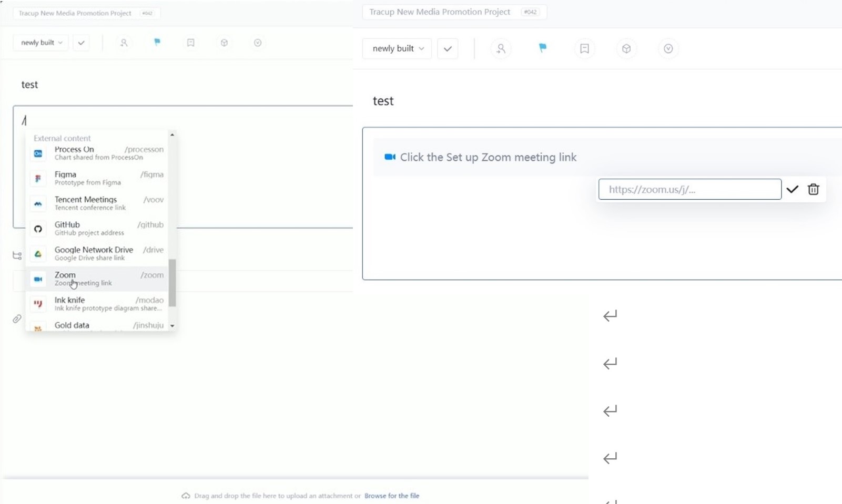This screenshot has width=842, height=504.
Task: Choose the Ink knife icon
Action: click(38, 304)
